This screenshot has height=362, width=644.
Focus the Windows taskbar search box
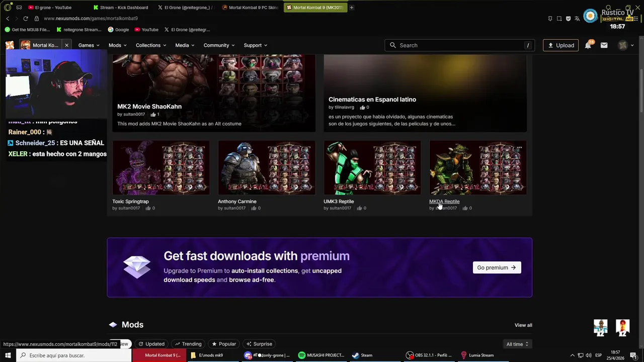click(x=73, y=355)
